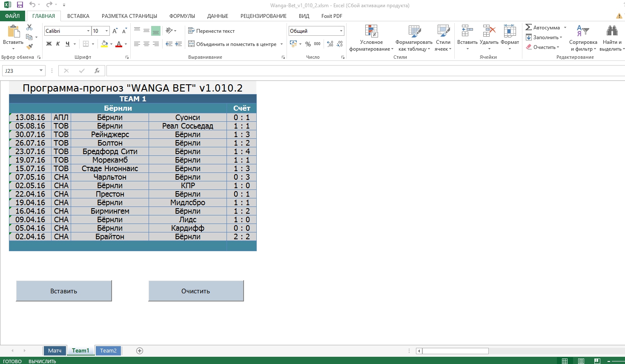Click the accounting number format icon
625x364 pixels.
click(x=293, y=44)
